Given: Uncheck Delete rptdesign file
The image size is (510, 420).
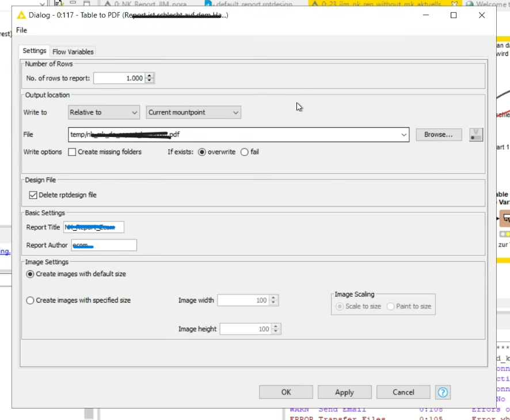Looking at the screenshot, I should pos(33,195).
